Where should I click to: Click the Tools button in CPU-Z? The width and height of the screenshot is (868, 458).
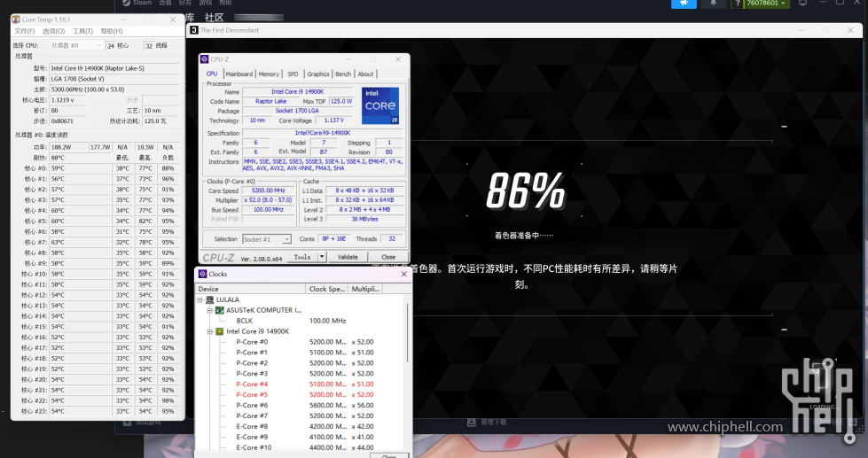302,257
